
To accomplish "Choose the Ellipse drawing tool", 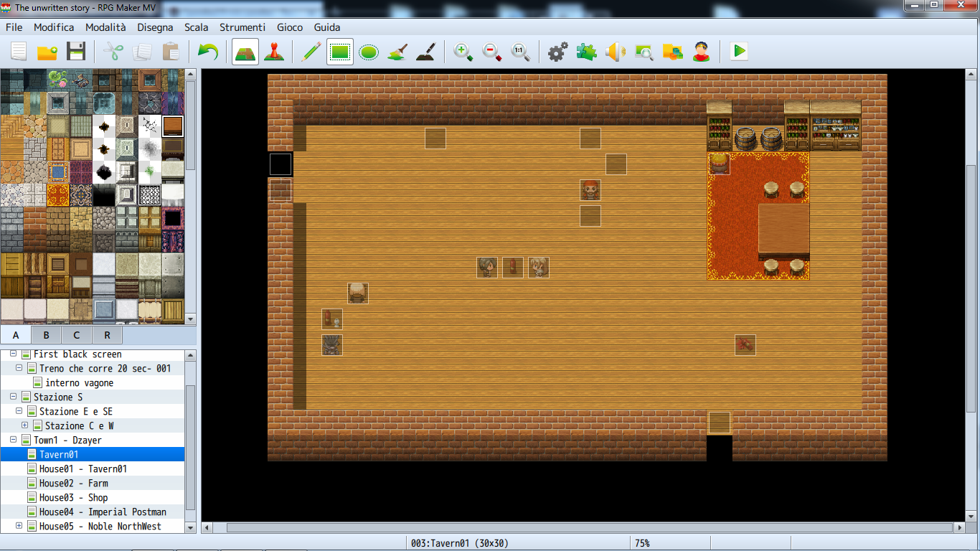I will click(369, 52).
